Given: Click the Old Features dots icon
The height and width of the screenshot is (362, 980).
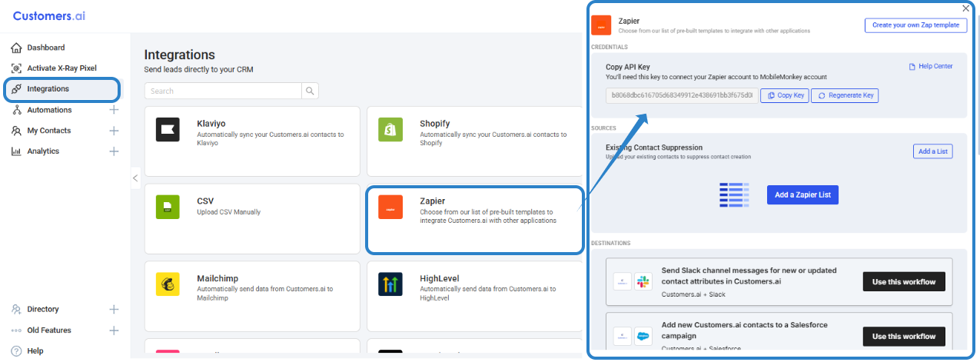Looking at the screenshot, I should (x=16, y=330).
